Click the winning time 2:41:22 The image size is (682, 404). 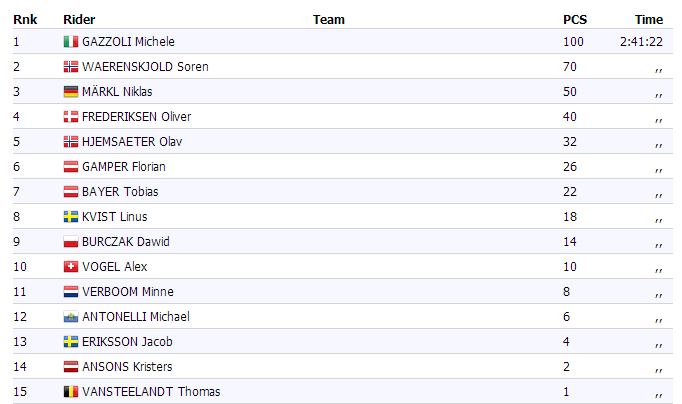tap(642, 42)
